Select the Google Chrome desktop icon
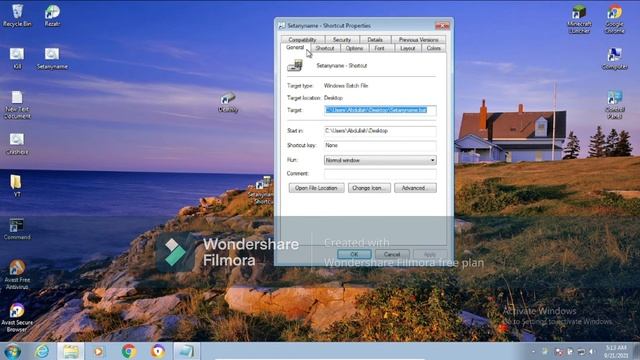Image resolution: width=640 pixels, height=360 pixels. (614, 19)
